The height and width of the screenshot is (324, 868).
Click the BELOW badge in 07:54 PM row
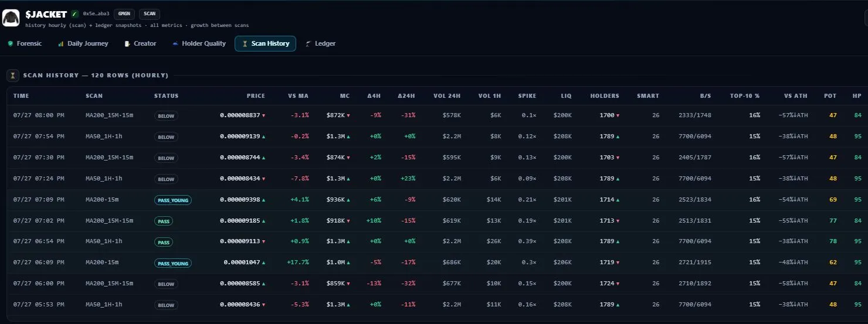coord(167,137)
